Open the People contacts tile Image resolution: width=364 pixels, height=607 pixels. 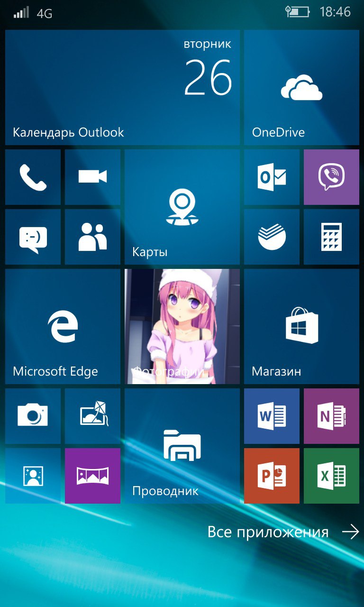(92, 237)
